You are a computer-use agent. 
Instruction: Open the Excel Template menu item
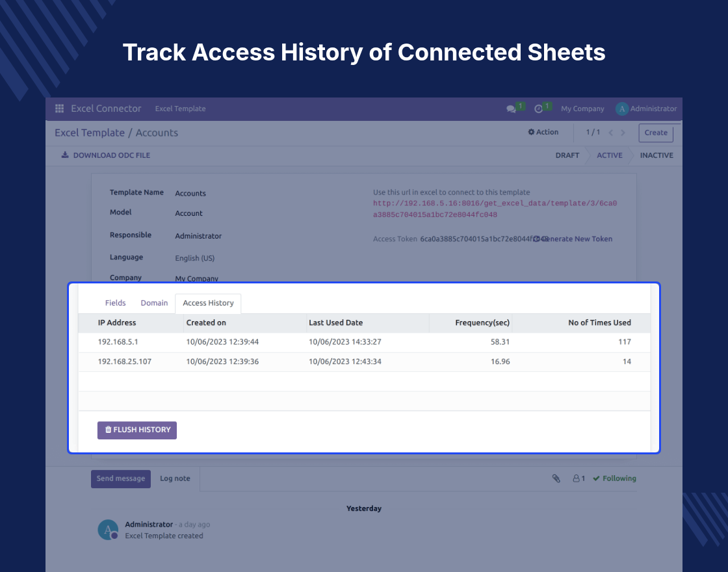180,109
